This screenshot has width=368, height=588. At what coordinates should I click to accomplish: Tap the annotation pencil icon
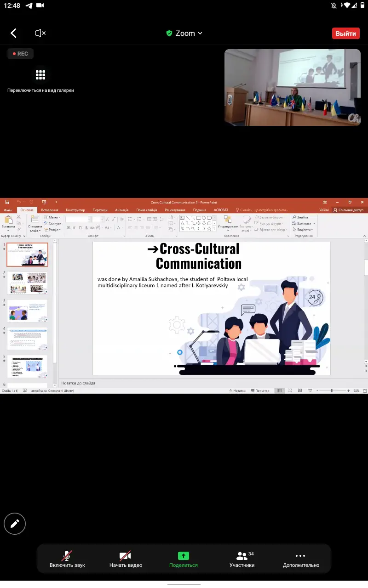click(15, 523)
